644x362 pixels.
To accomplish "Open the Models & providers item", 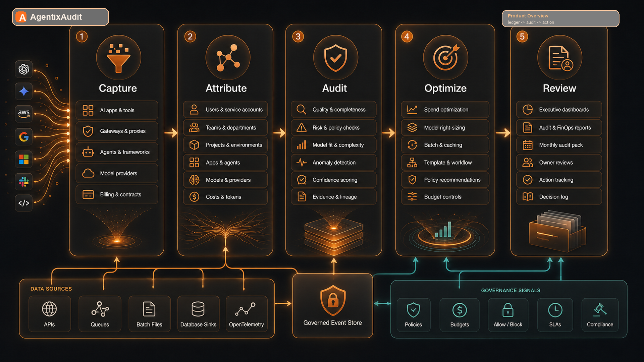I will tap(225, 180).
